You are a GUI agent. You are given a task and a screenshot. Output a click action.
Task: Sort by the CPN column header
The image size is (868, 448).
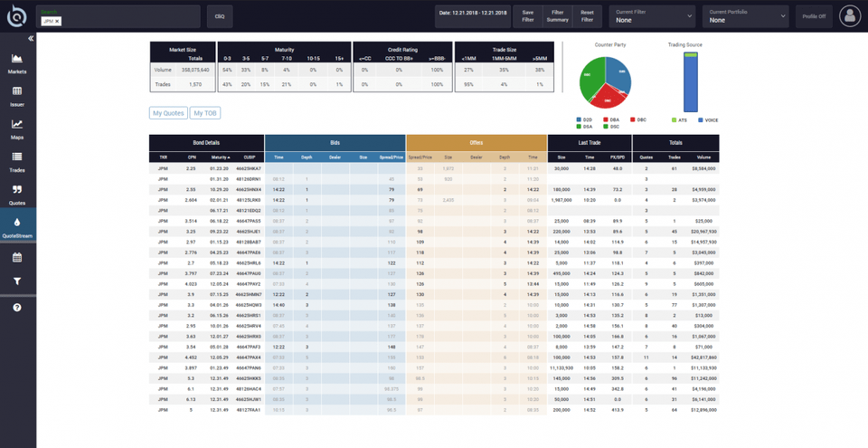coord(191,157)
